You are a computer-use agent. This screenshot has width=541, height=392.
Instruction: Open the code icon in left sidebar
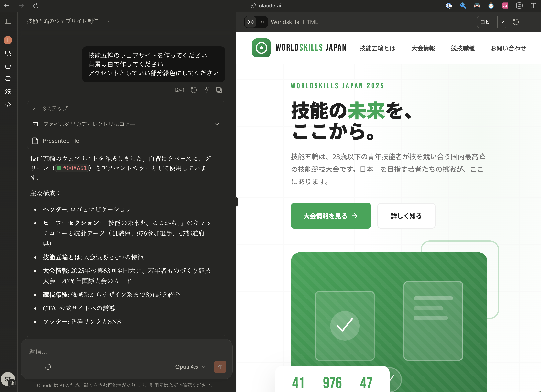point(8,105)
